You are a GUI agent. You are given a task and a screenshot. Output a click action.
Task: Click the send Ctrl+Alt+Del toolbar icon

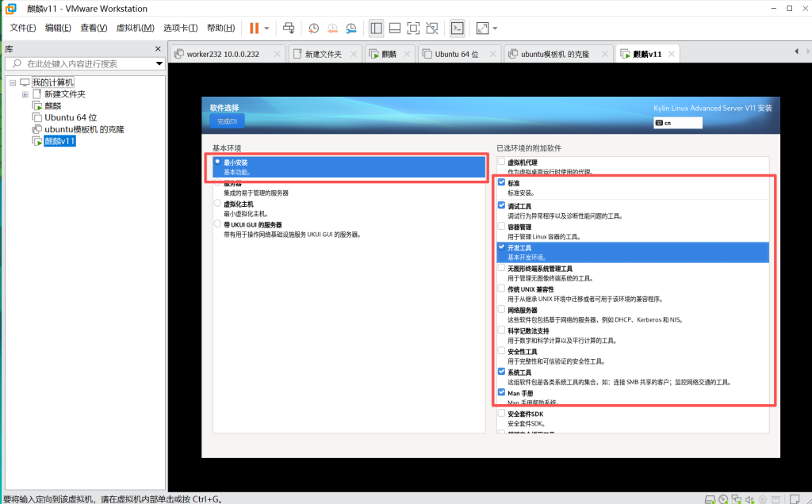click(289, 28)
